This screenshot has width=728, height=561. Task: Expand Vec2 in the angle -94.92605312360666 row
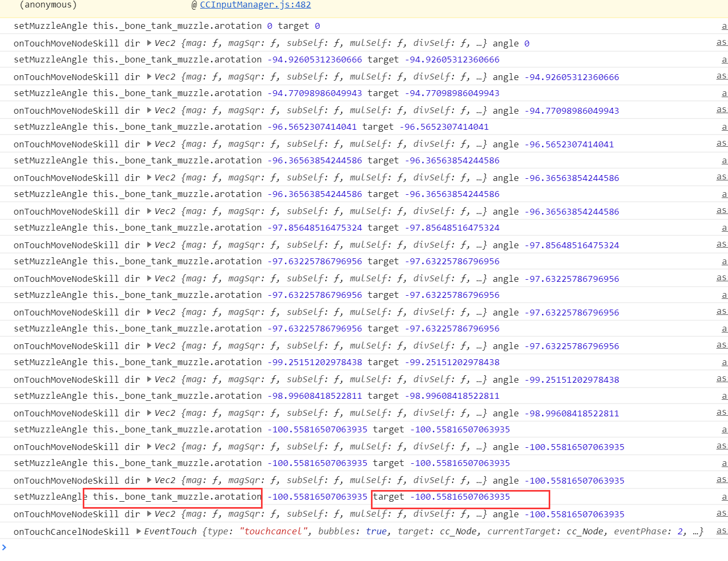(x=149, y=76)
